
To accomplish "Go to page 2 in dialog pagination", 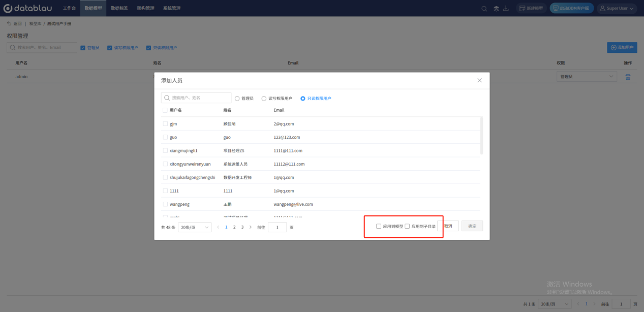I will (x=234, y=227).
